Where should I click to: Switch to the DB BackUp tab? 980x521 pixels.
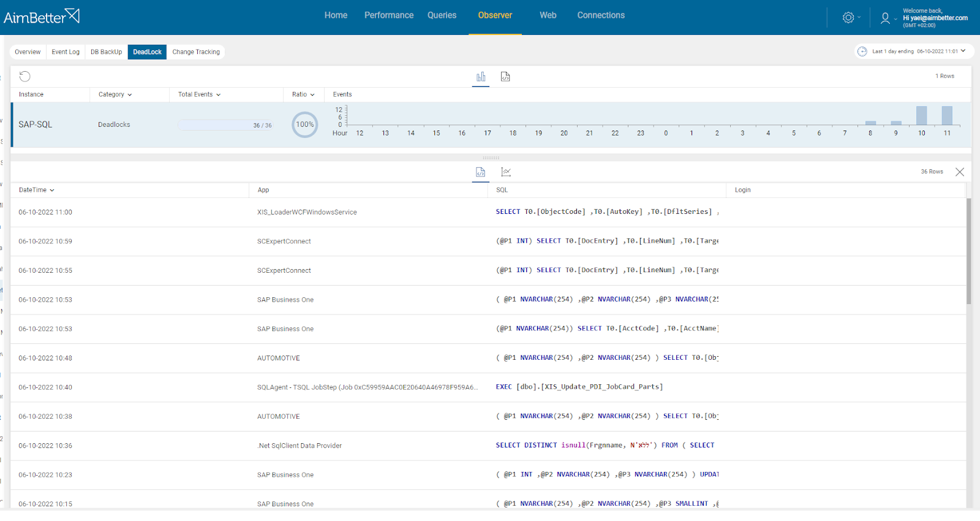point(107,52)
